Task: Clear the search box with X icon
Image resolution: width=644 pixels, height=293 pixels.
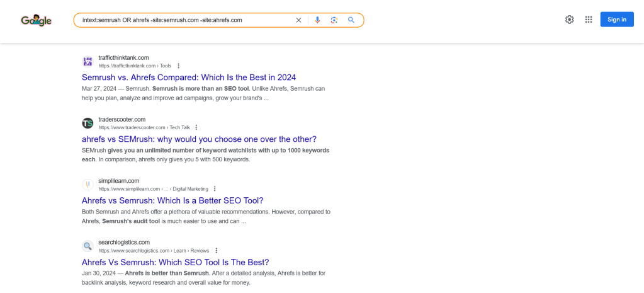Action: click(x=298, y=20)
